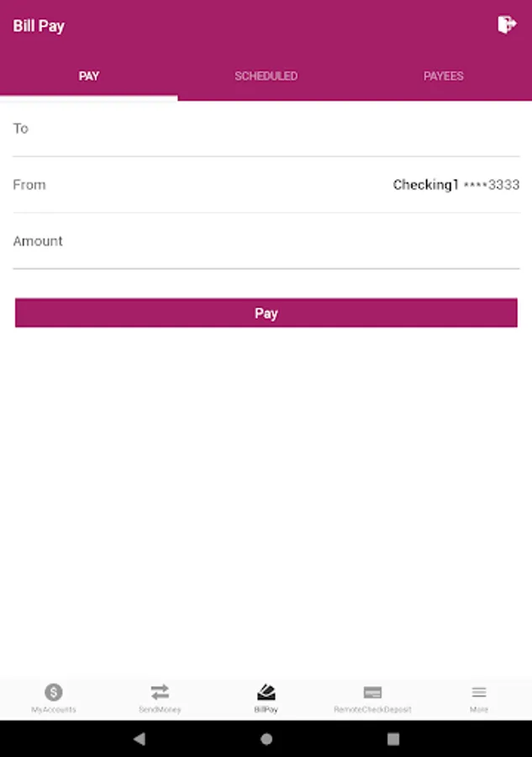
Task: Switch to the Scheduled tab
Action: pos(266,76)
